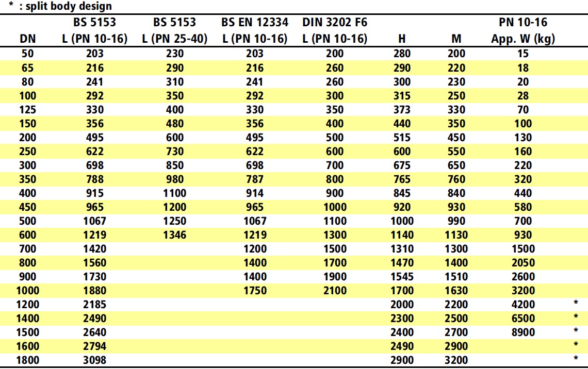The width and height of the screenshot is (588, 369).
Task: Click PN 25-40 value 850 in DN 300 row
Action: 175,165
